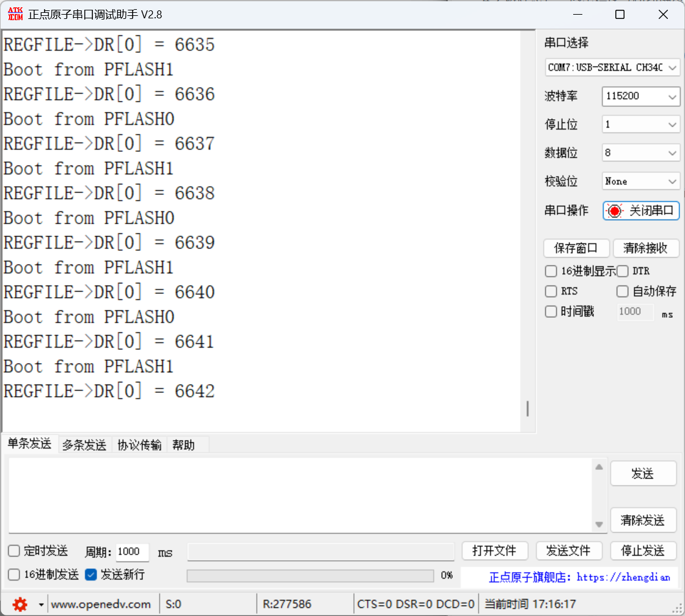Maximize the serial assistant window

[x=620, y=15]
